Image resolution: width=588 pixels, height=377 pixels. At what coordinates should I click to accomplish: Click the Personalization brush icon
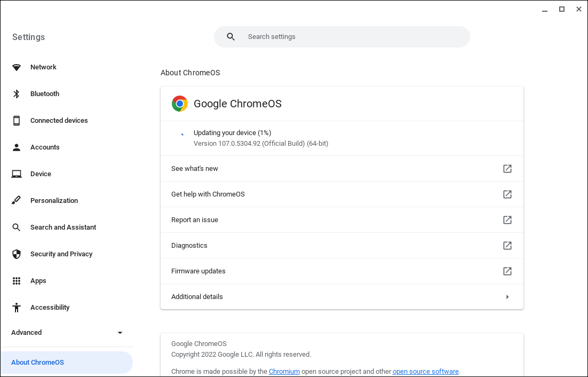16,200
